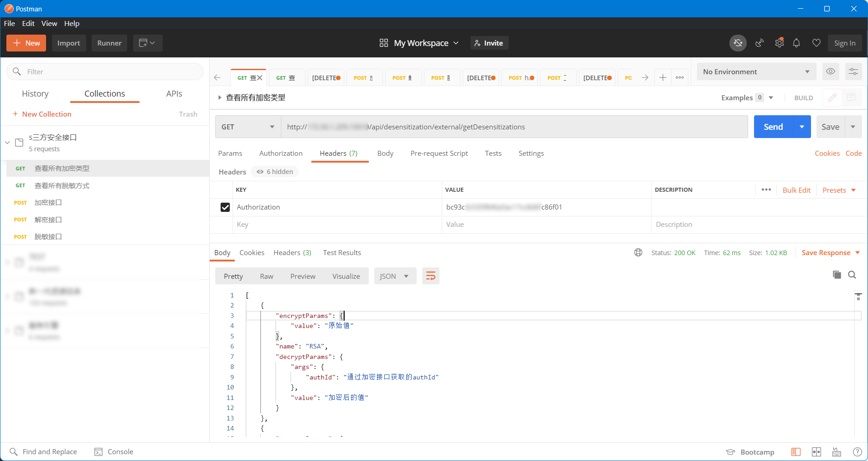Switch to the History tab
868x461 pixels.
coord(35,93)
